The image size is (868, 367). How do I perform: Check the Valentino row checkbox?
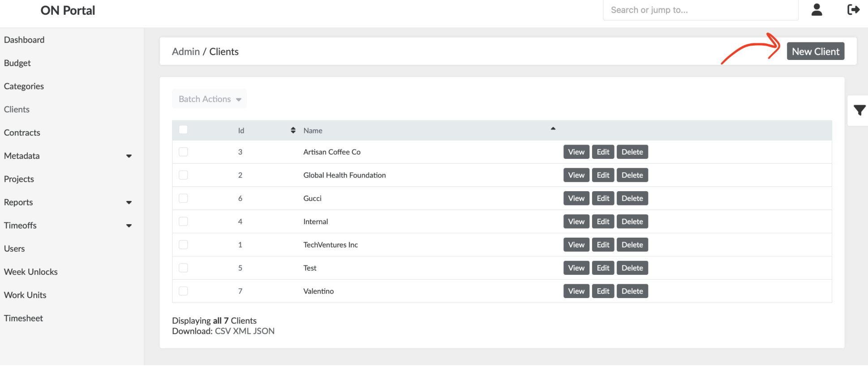183,291
